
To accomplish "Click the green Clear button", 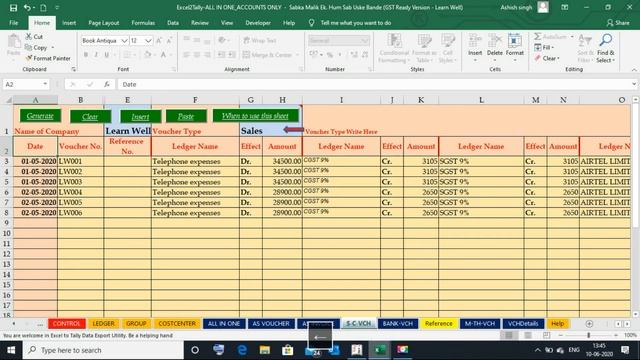I will 90,117.
